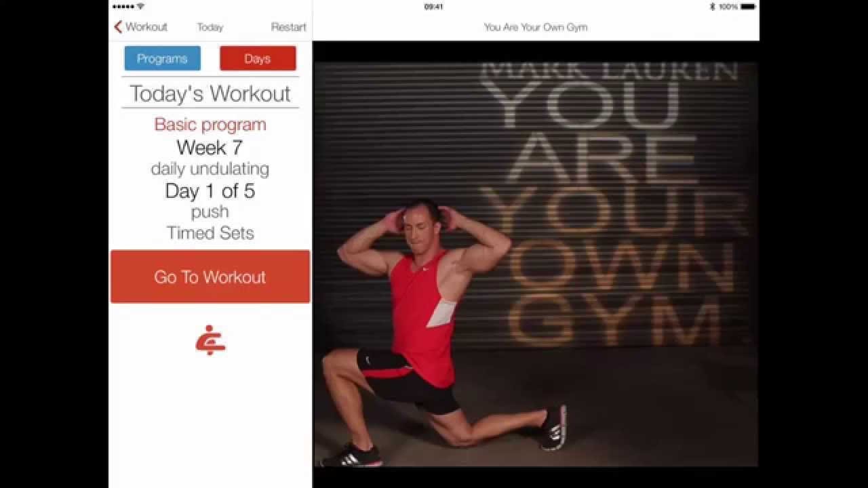Click the Basic program red label
Screen dimensions: 868x488
pyautogui.click(x=210, y=125)
